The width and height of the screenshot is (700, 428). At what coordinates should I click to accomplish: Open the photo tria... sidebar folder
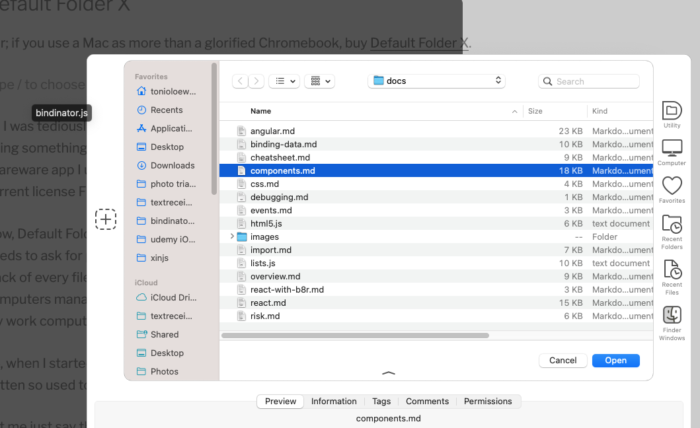tap(166, 184)
